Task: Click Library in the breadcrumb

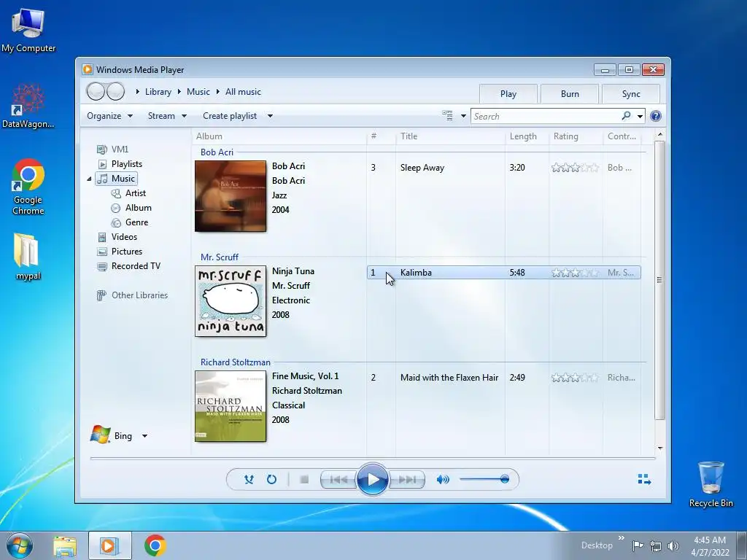Action: pos(158,92)
